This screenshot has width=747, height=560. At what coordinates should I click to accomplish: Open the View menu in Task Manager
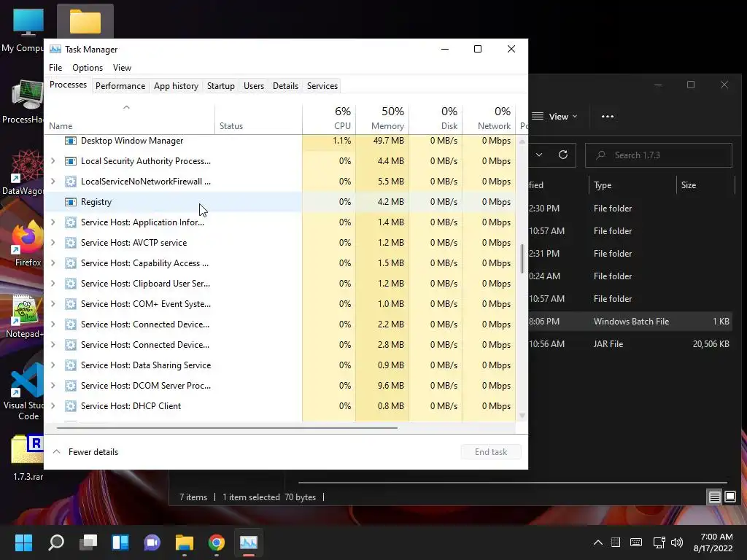click(122, 68)
